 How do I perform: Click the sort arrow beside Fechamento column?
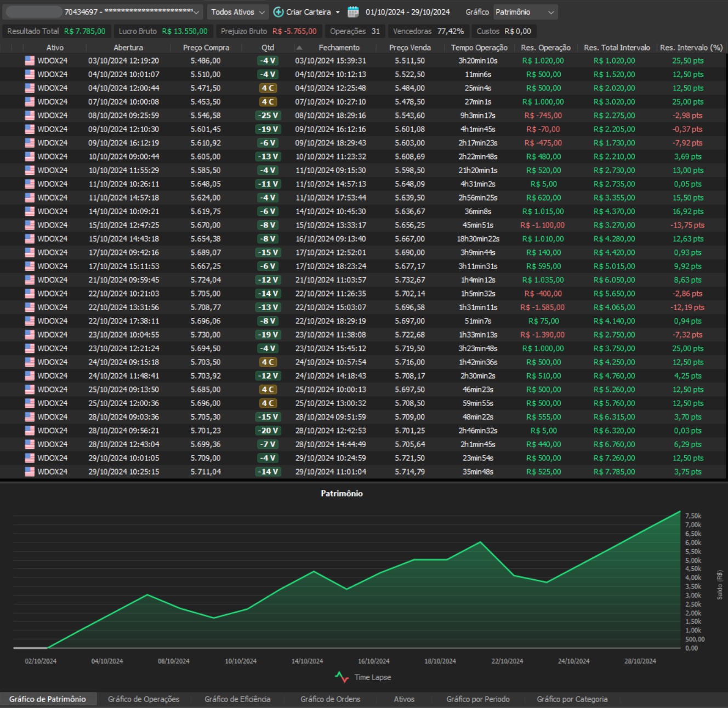point(299,48)
